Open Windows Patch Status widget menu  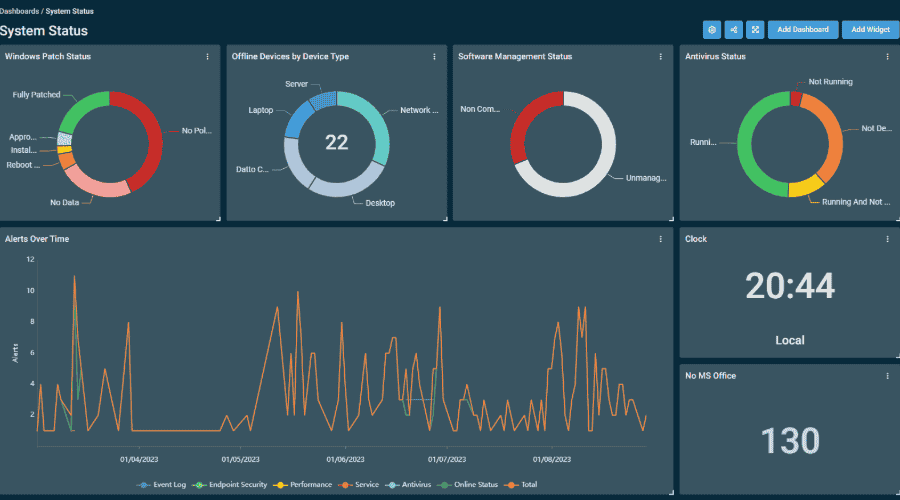pos(208,57)
